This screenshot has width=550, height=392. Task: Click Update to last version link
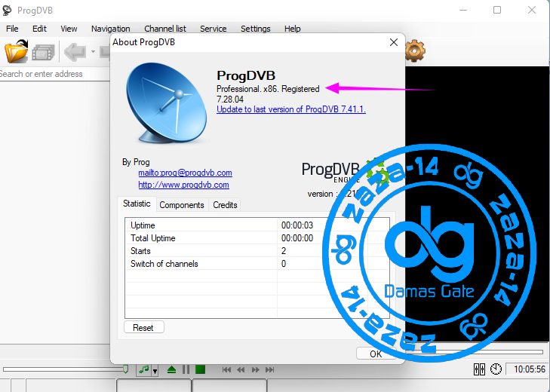(x=291, y=109)
